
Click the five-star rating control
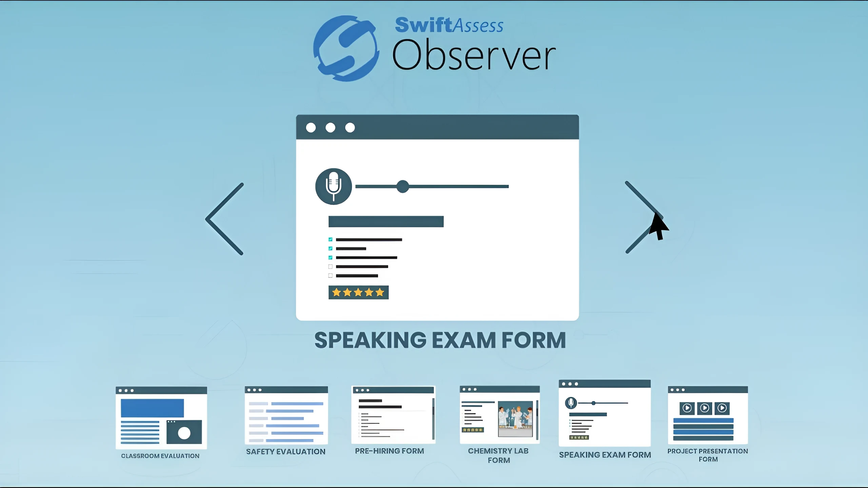pos(358,292)
